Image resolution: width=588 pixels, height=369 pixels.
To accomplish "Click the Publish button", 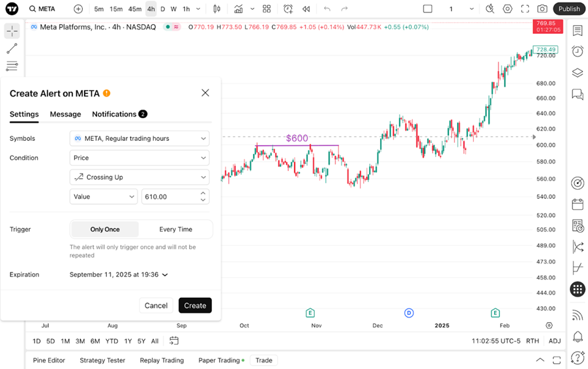I will 569,8.
